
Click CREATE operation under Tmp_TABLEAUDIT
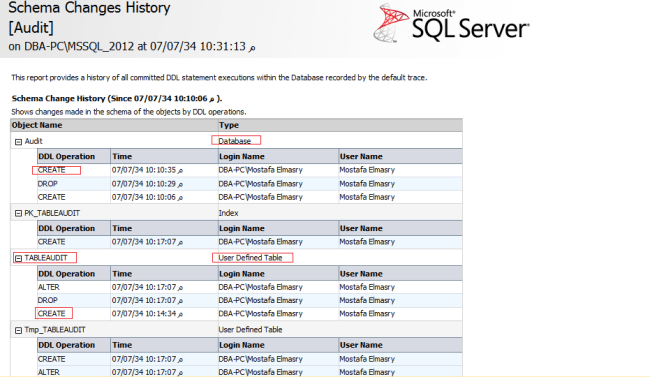point(51,359)
